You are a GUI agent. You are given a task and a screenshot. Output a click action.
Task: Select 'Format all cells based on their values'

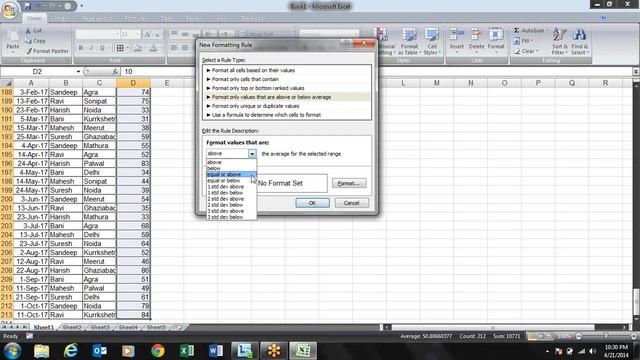coord(287,70)
